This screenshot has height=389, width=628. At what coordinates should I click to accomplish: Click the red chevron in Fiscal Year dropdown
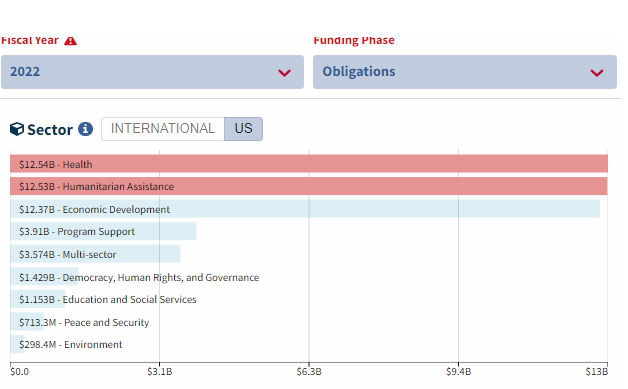pos(284,73)
